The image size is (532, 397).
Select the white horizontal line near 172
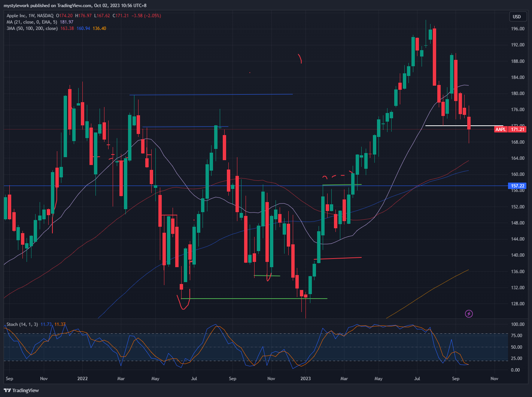[464, 125]
